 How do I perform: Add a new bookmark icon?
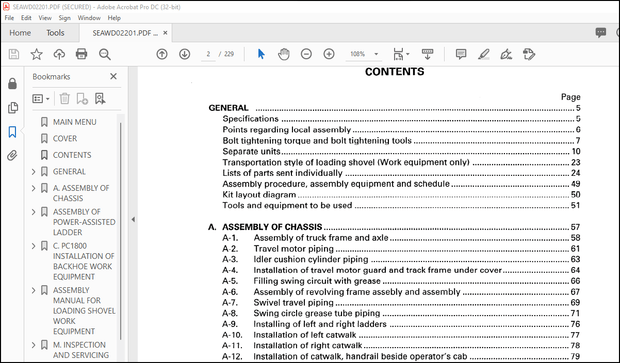(82, 98)
